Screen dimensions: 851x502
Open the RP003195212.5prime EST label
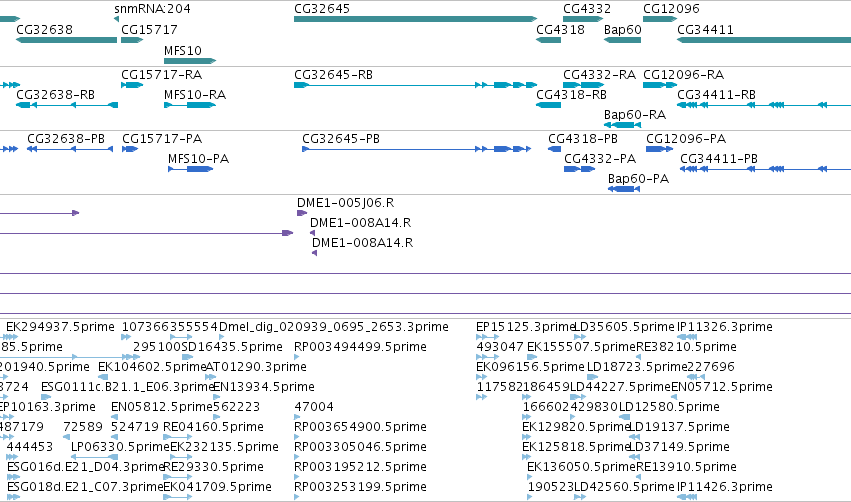point(360,467)
